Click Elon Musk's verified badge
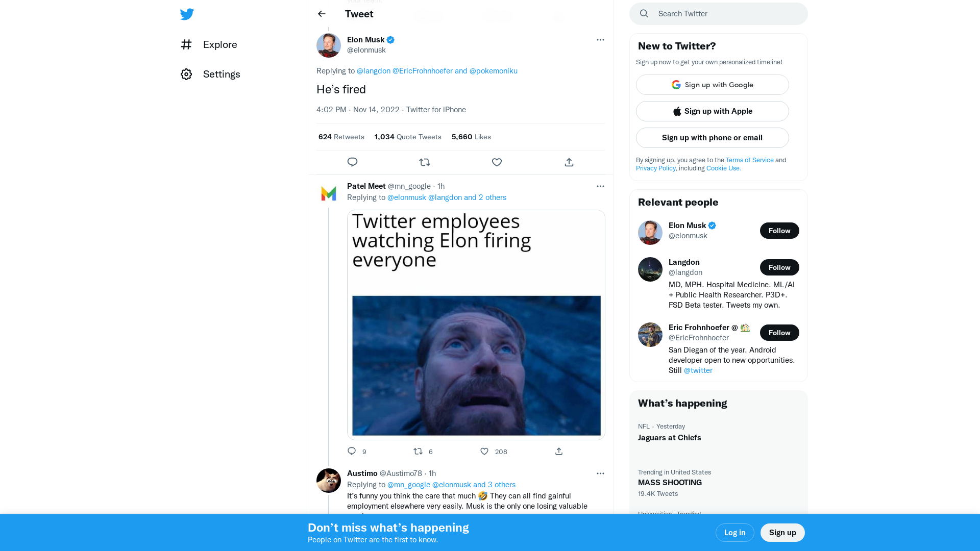 pos(390,39)
